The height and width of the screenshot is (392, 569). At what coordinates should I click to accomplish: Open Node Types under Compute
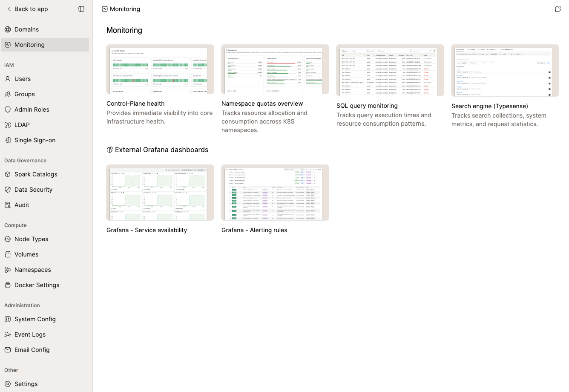pos(45,239)
